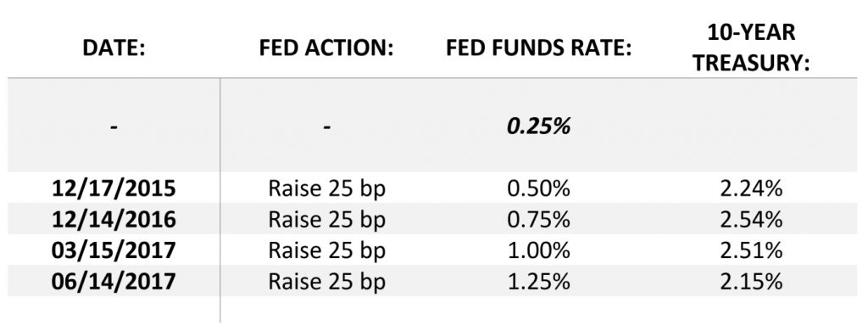
Task: Click Raise 25 bp in 06/14/2017 row
Action: point(326,282)
